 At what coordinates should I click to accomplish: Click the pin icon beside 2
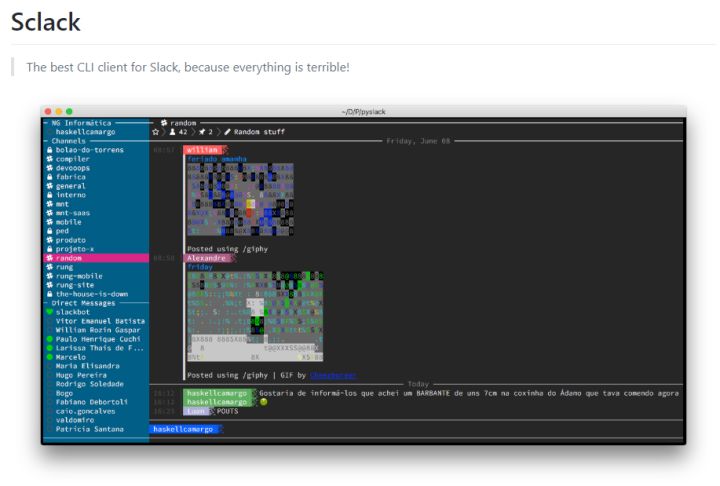tap(202, 132)
